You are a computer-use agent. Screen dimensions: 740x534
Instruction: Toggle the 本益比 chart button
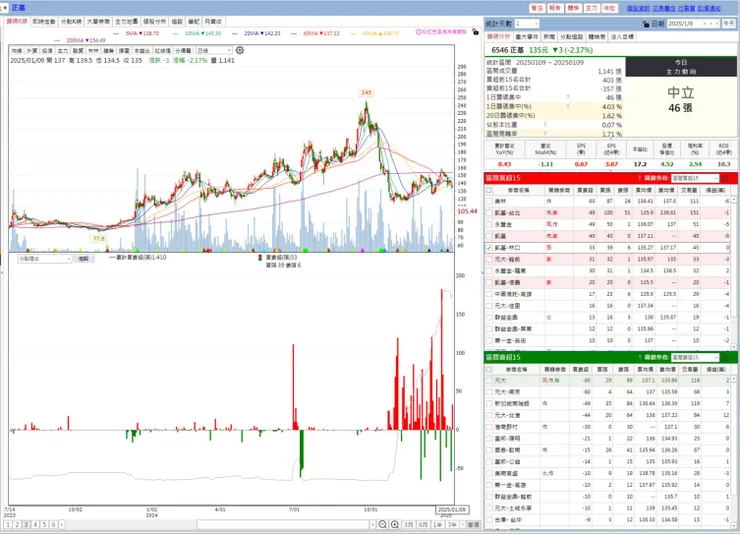coord(142,50)
